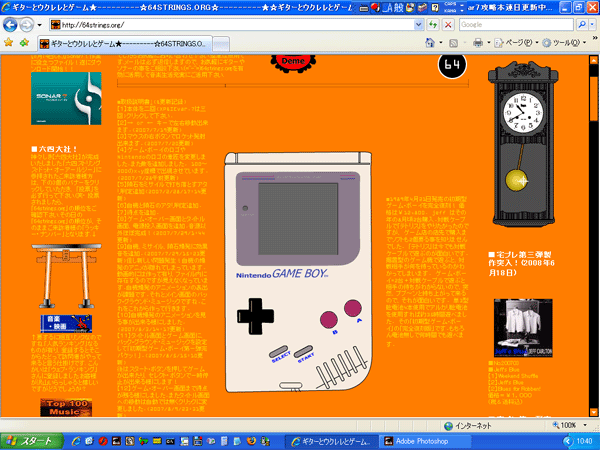The width and height of the screenshot is (600, 450).
Task: Click the IME keyboard icon in title bar
Action: click(364, 8)
